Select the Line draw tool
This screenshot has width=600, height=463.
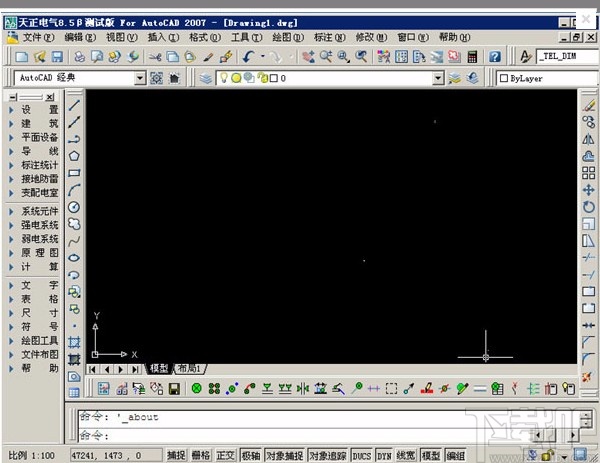pos(74,105)
